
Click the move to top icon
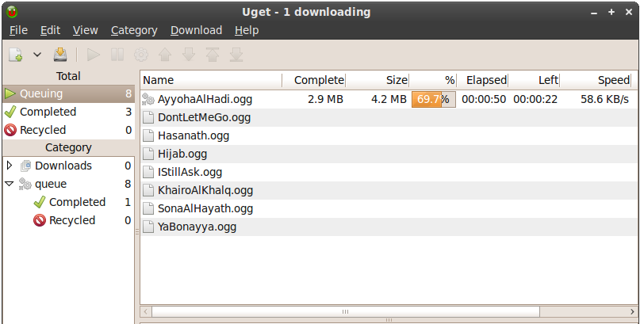click(213, 55)
